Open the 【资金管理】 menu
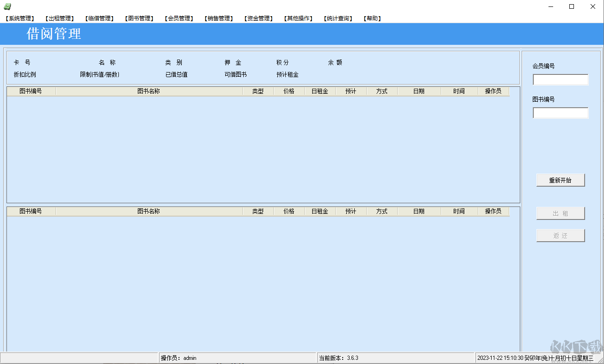This screenshot has height=364, width=604. click(258, 18)
